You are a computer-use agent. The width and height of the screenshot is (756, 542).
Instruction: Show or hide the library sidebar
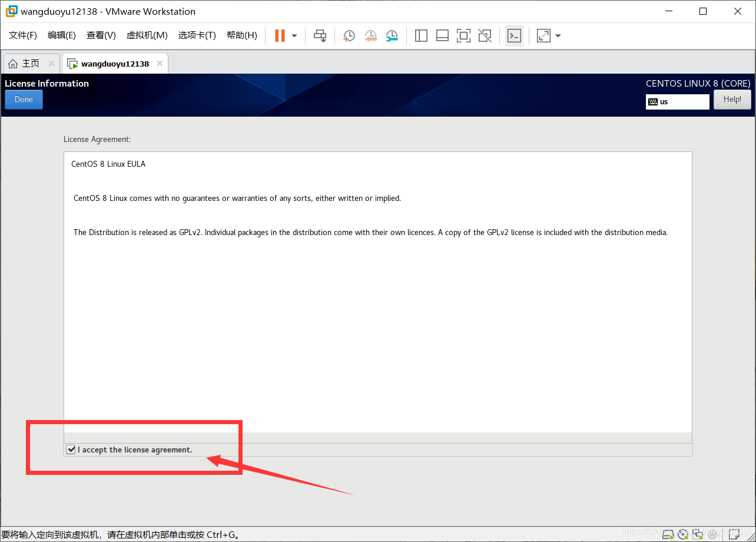[x=421, y=35]
